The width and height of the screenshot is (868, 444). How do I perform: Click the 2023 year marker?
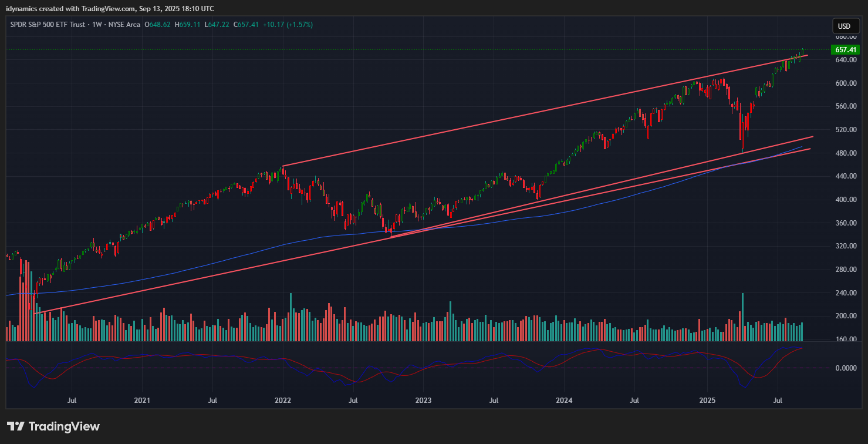pyautogui.click(x=423, y=401)
